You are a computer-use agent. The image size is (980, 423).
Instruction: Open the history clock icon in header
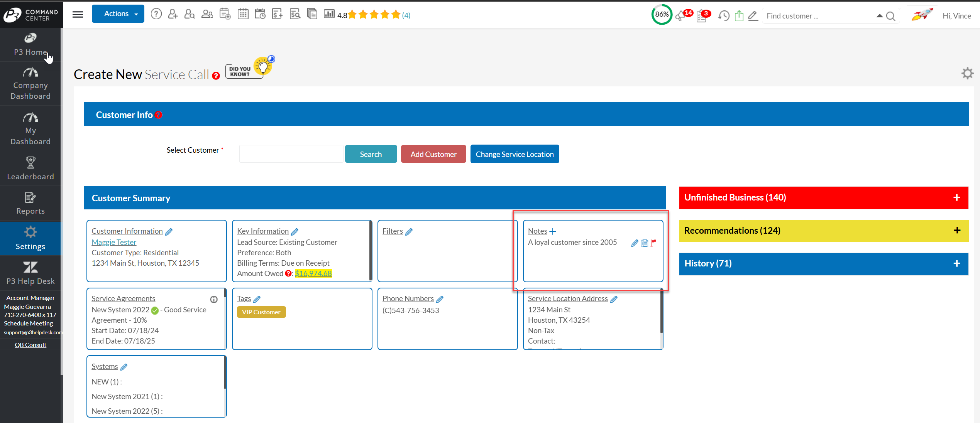tap(723, 16)
